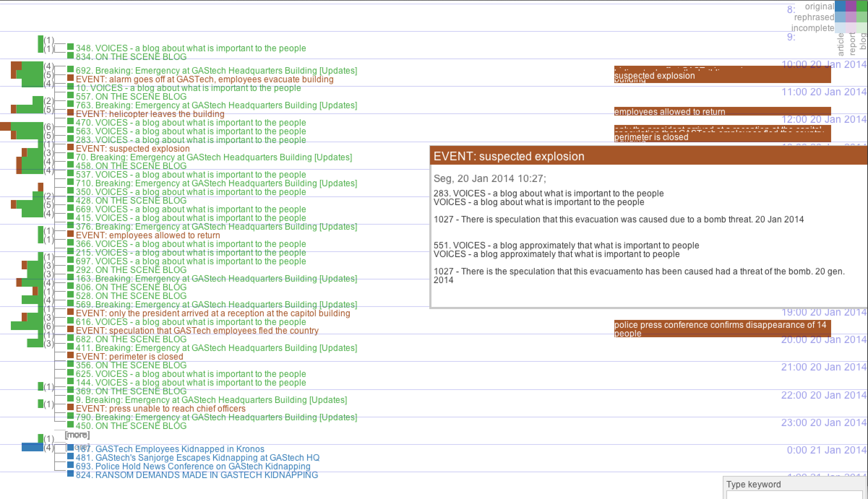This screenshot has height=499, width=868.
Task: Click blue marker next to 481. Sanjorge Escapes Kidnapping
Action: (70, 456)
